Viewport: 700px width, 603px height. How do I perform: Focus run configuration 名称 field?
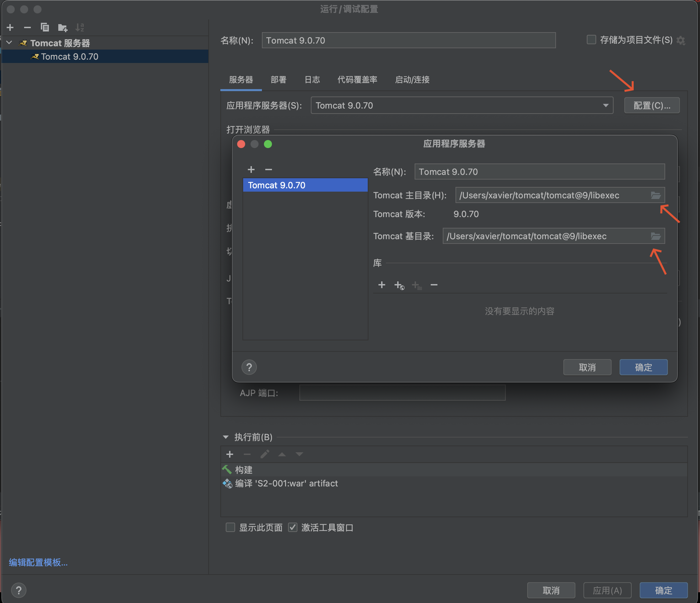409,40
